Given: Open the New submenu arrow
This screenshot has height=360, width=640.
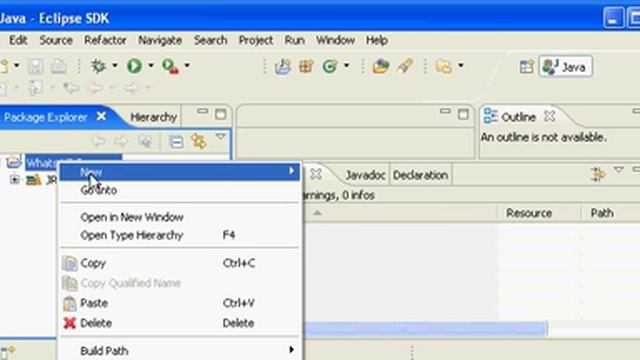Looking at the screenshot, I should click(291, 171).
